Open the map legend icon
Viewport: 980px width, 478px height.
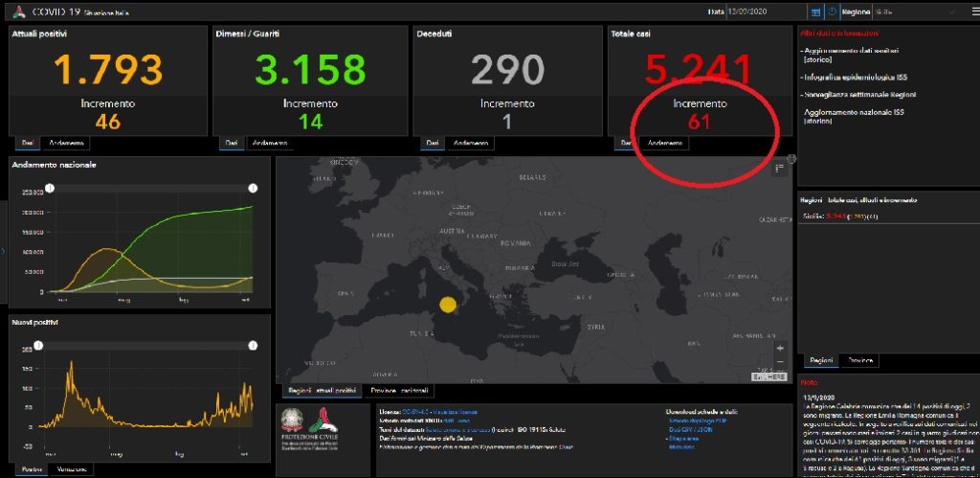780,168
